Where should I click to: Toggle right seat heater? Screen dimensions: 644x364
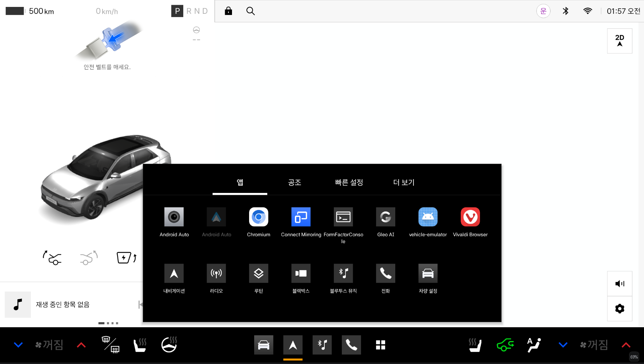(x=475, y=345)
